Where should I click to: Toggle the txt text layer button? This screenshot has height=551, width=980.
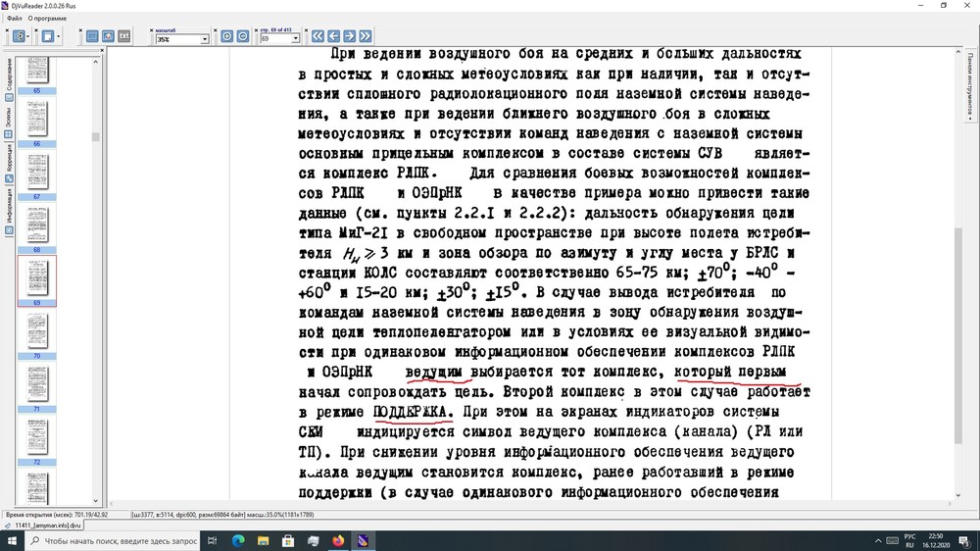point(123,36)
